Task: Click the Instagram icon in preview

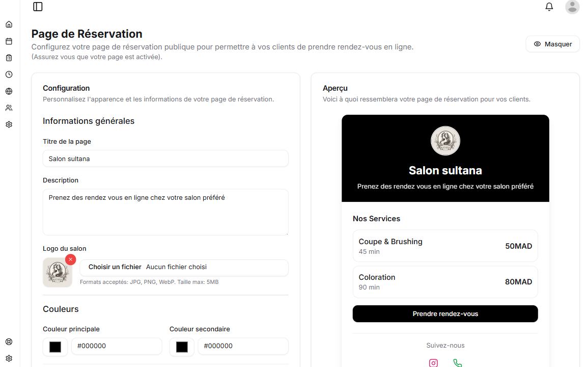Action: coord(433,363)
